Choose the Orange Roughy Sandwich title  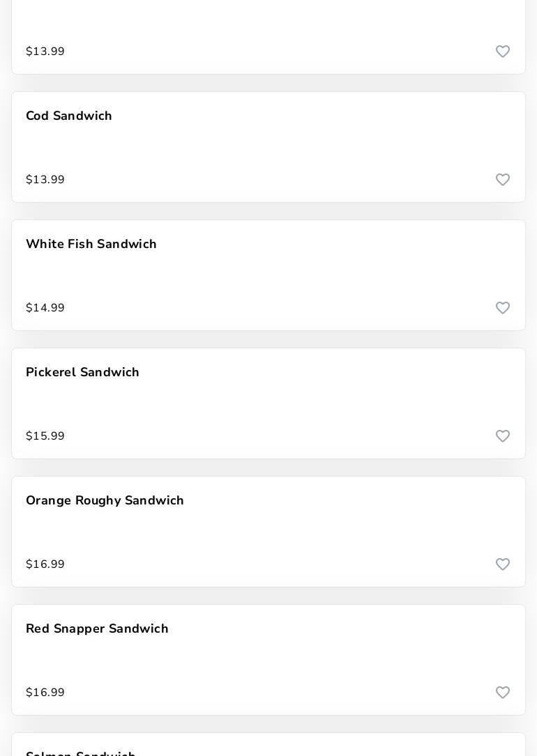(x=105, y=500)
